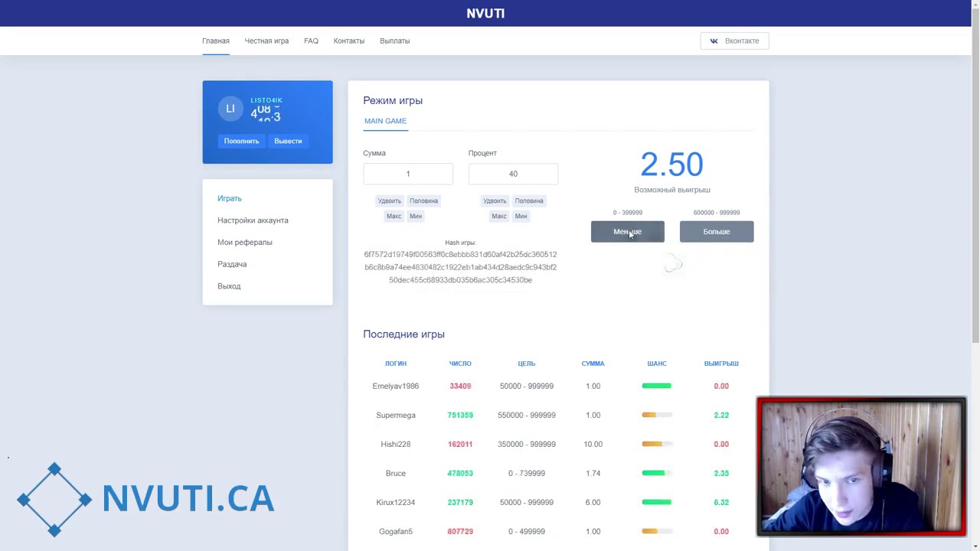Click the winnings value 6.32
980x551 pixels.
point(721,503)
